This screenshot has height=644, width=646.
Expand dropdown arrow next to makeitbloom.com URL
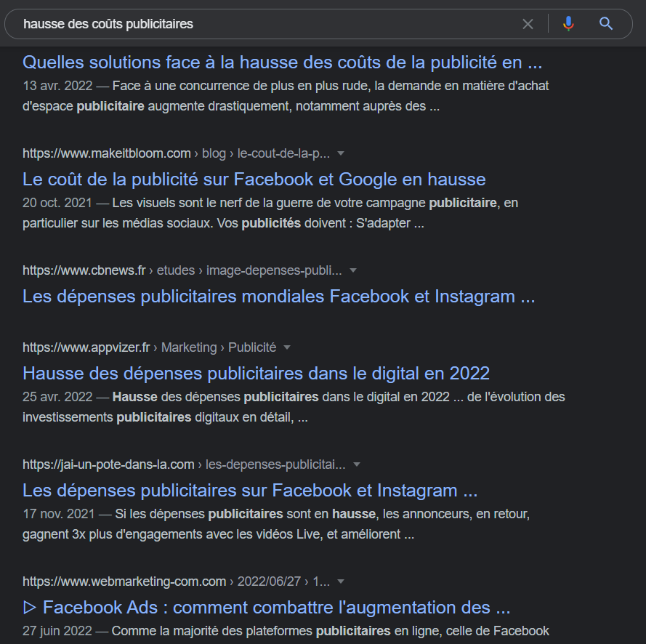341,153
